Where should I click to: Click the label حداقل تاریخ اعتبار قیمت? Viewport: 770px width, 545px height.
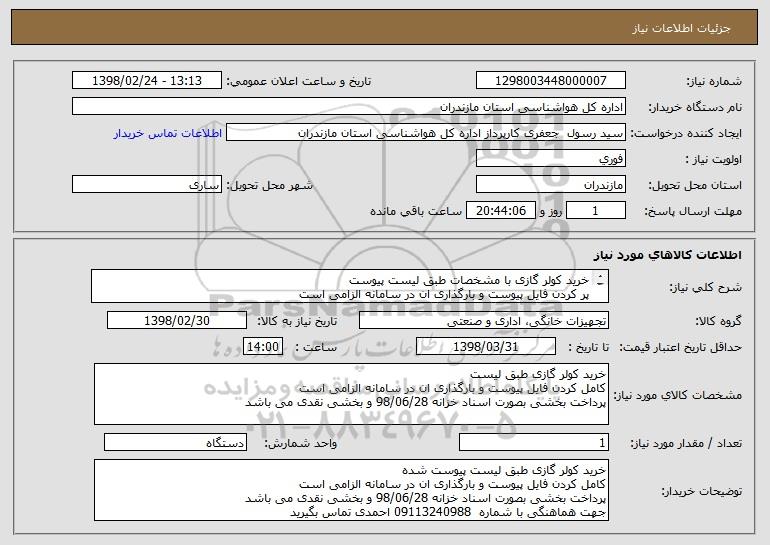pos(681,348)
